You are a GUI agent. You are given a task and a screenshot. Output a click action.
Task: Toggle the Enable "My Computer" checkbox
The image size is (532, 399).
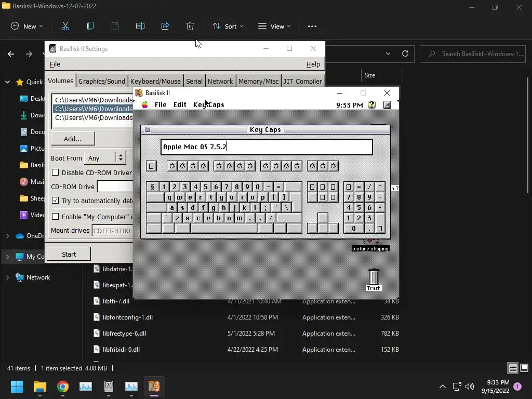55,217
